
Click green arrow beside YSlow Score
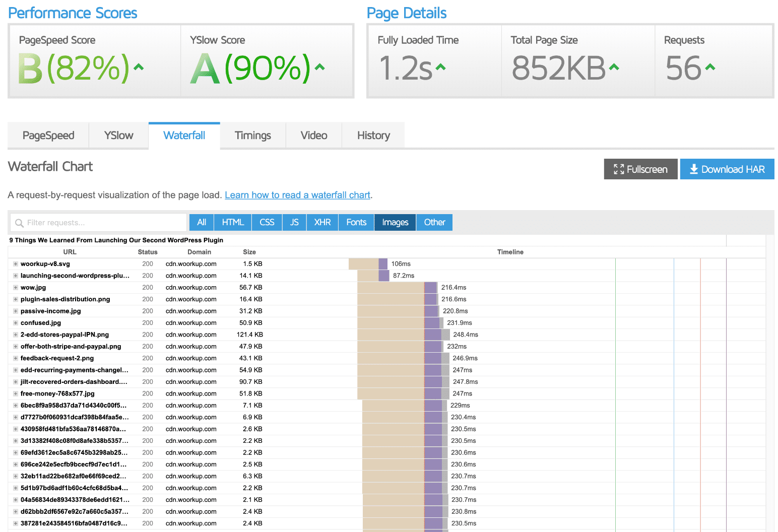pos(319,67)
